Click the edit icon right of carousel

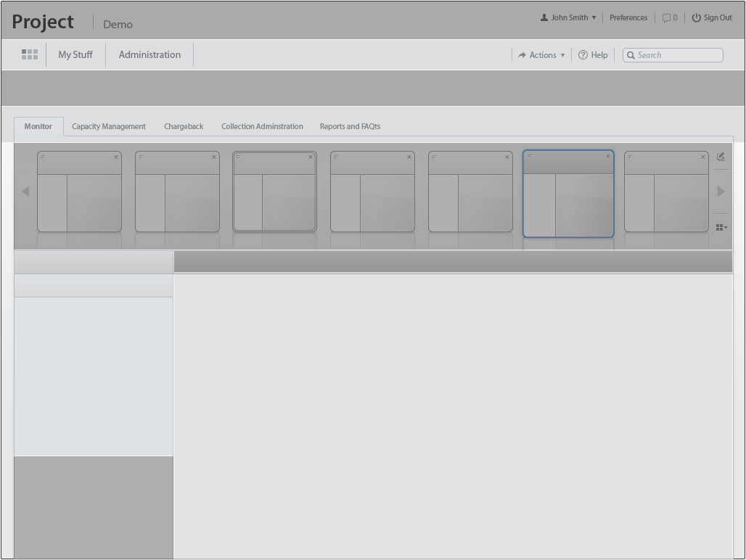tap(721, 157)
